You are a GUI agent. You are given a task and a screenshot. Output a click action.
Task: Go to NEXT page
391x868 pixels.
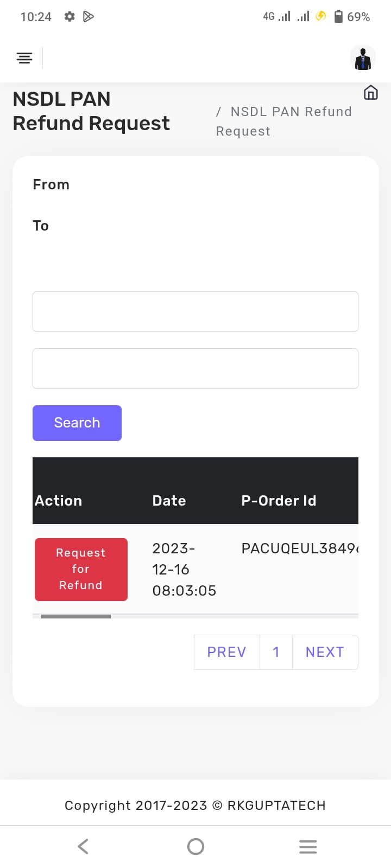[325, 652]
